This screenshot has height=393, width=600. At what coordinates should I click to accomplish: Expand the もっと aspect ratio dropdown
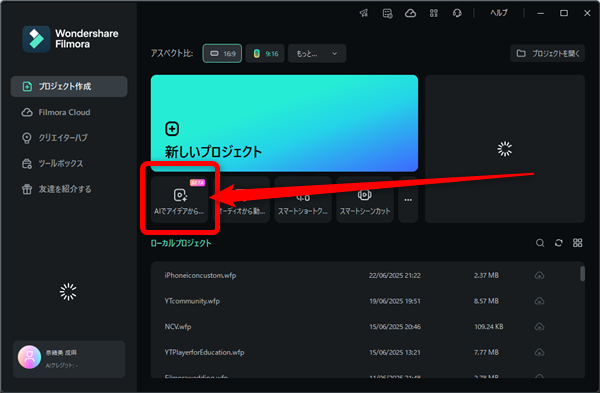[317, 53]
